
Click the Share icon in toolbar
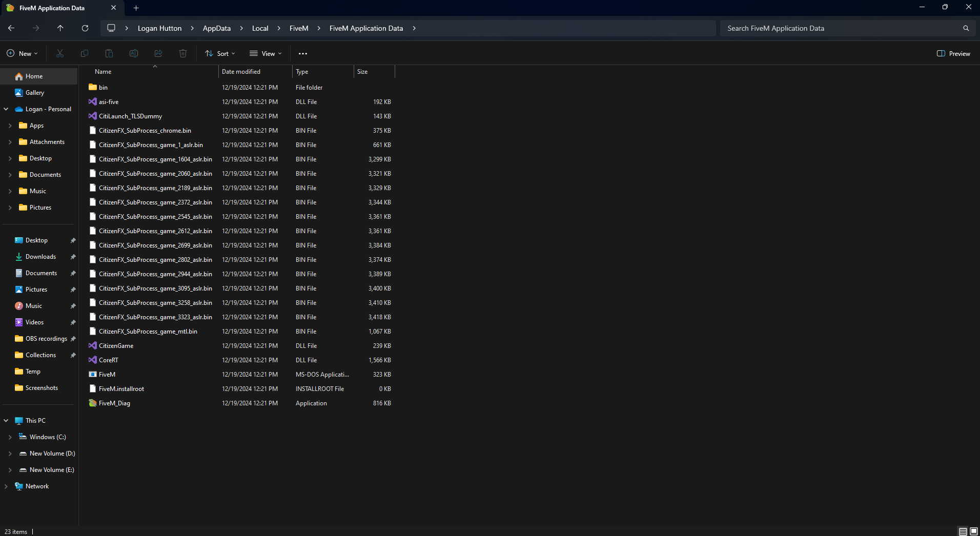click(x=158, y=53)
